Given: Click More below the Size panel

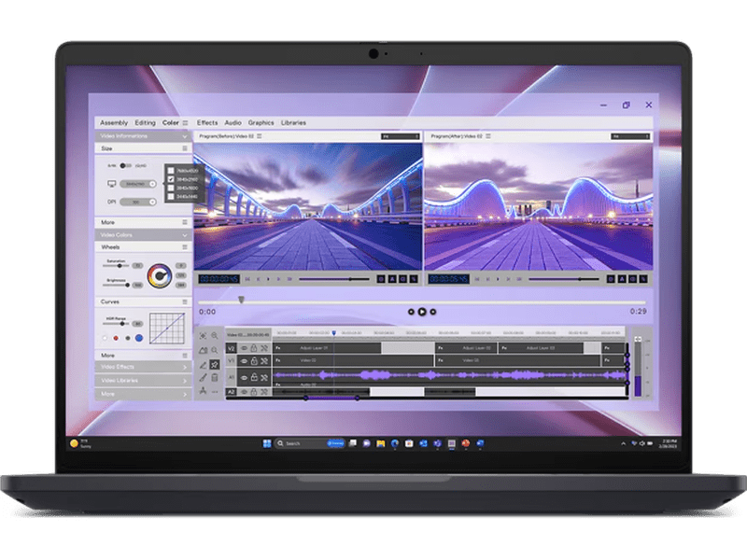Looking at the screenshot, I should point(108,222).
